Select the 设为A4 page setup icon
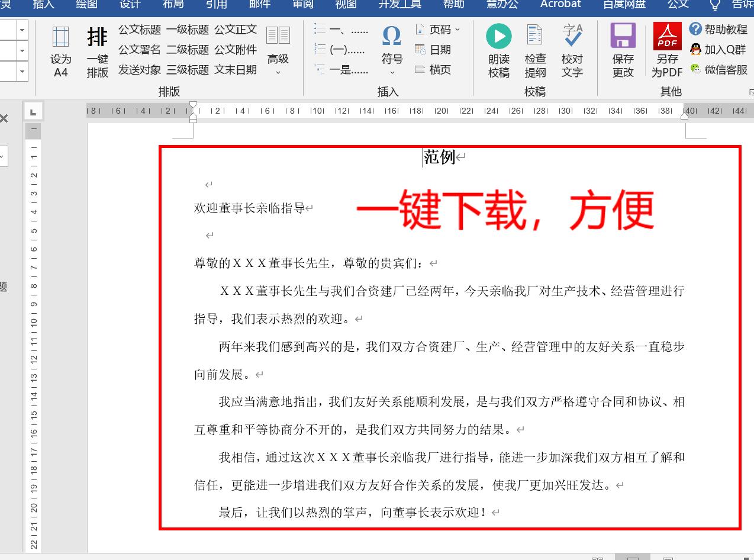This screenshot has height=560, width=754. click(61, 50)
